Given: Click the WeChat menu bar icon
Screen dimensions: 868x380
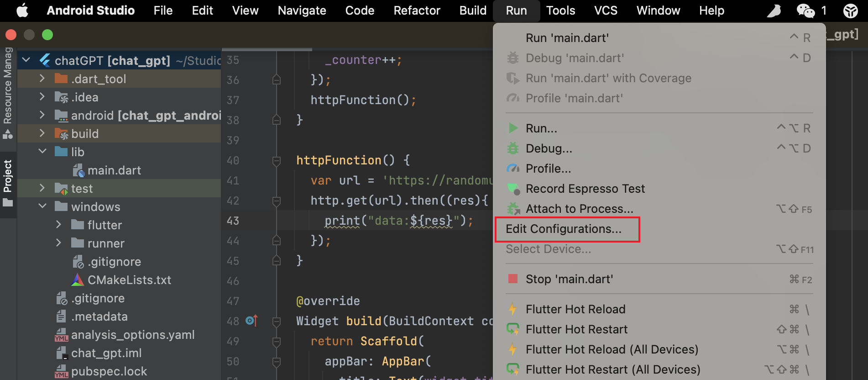Looking at the screenshot, I should coord(805,11).
